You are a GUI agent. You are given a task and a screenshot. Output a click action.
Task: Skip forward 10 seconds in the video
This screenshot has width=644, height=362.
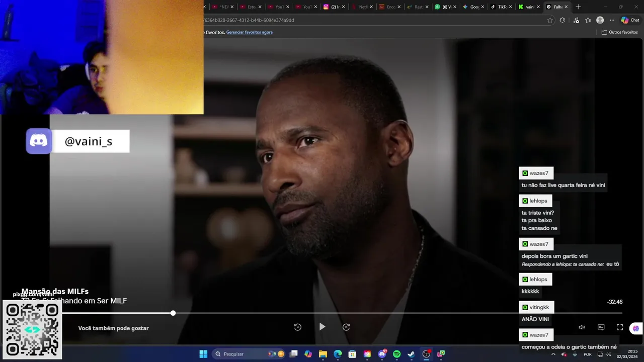pos(346,327)
